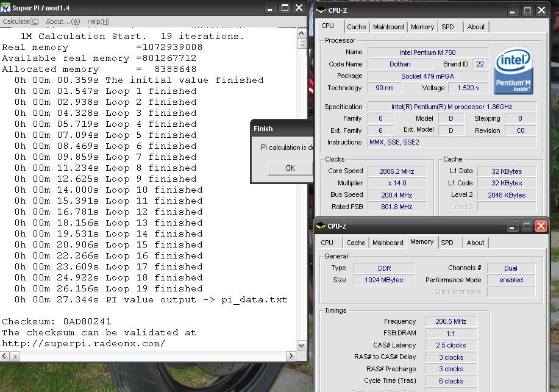The image size is (559, 392).
Task: Click the Brand ID value 22
Action: [x=480, y=64]
